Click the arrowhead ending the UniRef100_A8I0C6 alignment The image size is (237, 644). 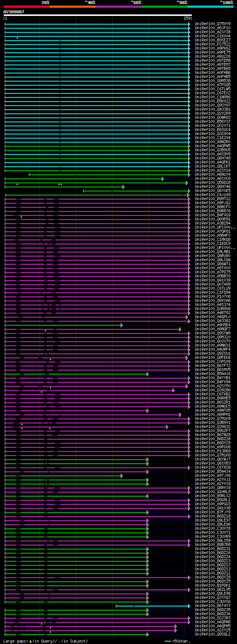point(163,179)
